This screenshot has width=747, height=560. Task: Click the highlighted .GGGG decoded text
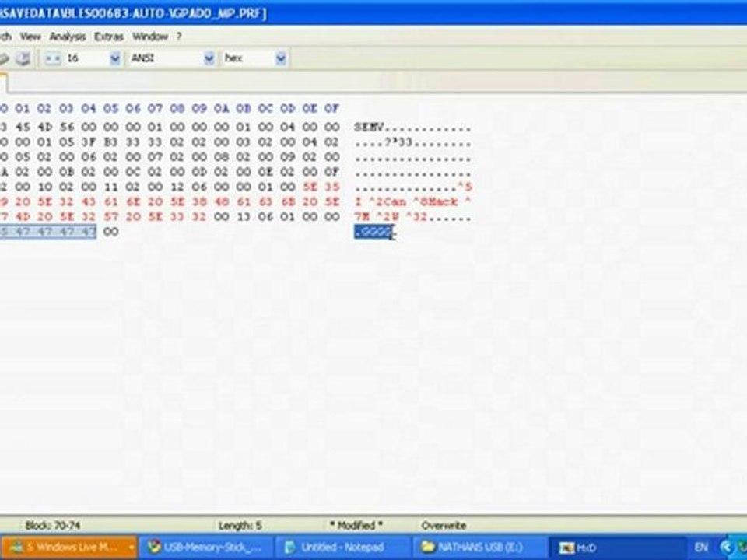click(x=373, y=233)
